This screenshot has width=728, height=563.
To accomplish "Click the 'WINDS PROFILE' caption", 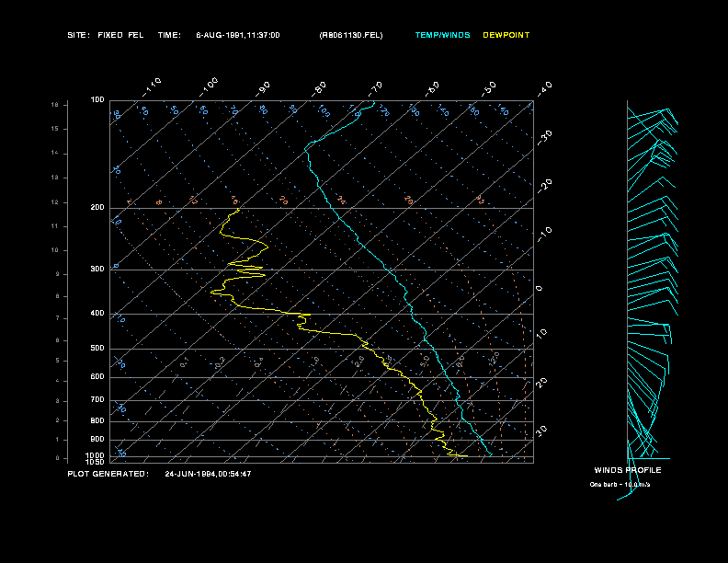I will tap(628, 470).
